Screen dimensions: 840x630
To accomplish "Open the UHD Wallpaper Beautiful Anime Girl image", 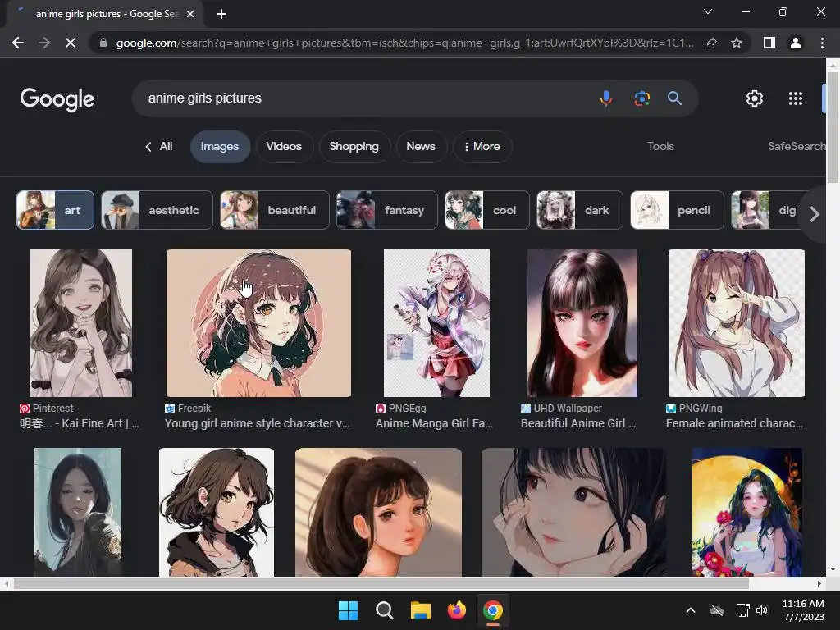I will 582,323.
